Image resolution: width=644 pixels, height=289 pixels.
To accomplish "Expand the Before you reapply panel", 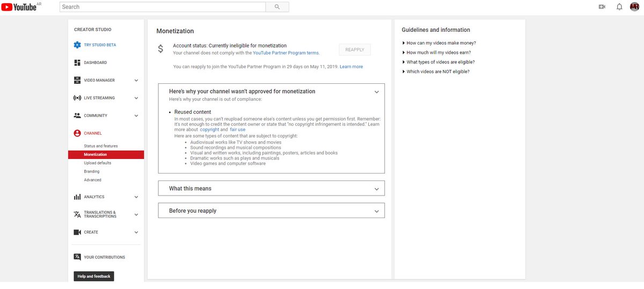I will pos(272,211).
